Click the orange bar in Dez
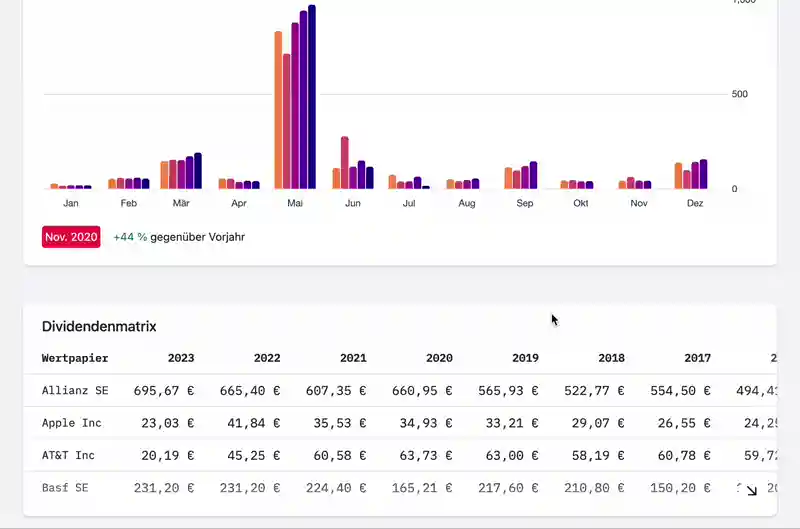 click(x=678, y=176)
